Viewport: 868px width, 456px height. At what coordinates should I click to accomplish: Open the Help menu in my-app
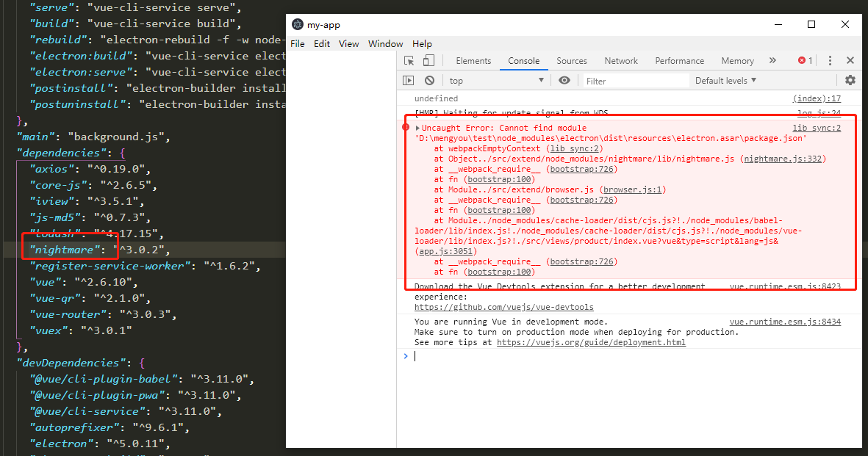click(422, 44)
